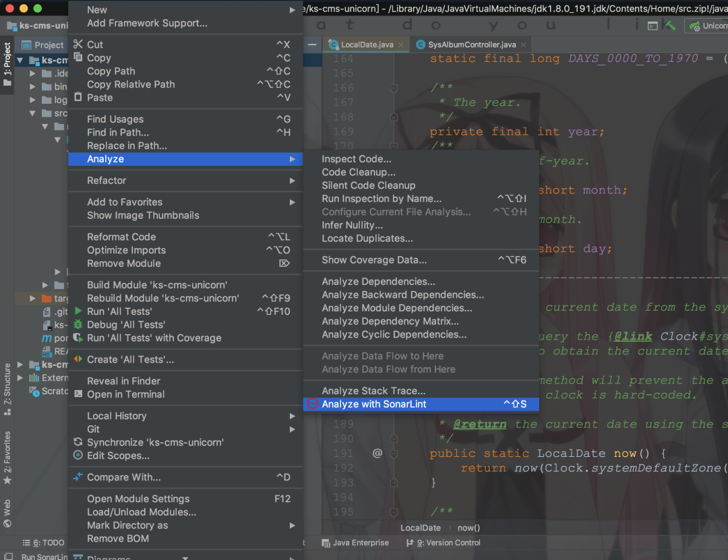Collapse the fold marker at line 166

pyautogui.click(x=394, y=88)
